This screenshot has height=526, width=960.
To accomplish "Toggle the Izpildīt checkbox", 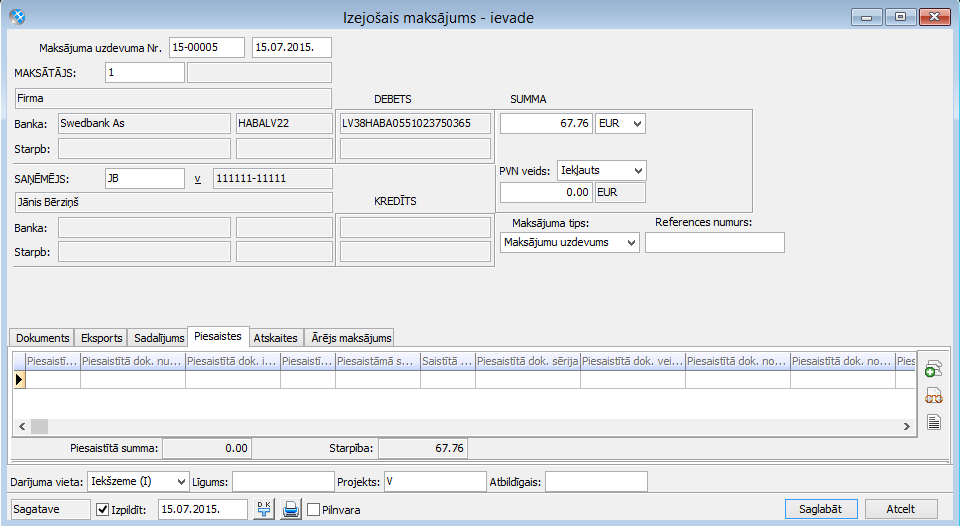I will pos(103,509).
